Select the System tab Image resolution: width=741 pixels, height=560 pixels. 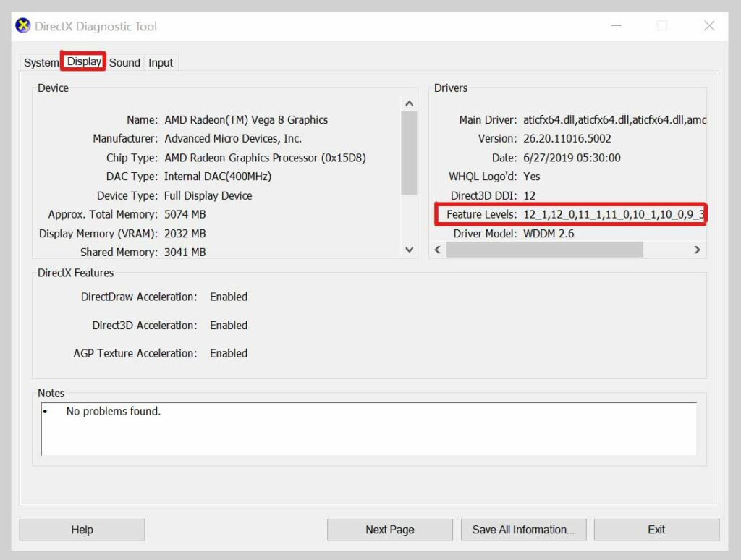(x=41, y=62)
